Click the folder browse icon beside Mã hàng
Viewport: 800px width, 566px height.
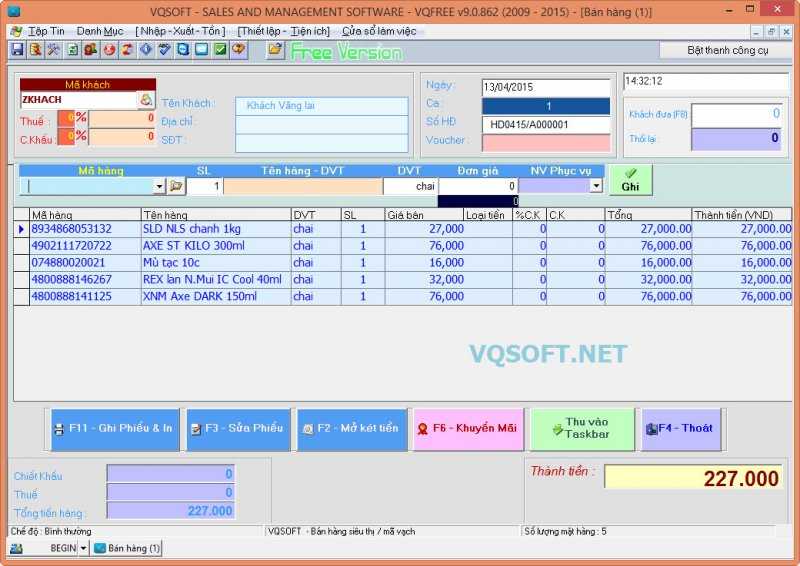pyautogui.click(x=176, y=186)
